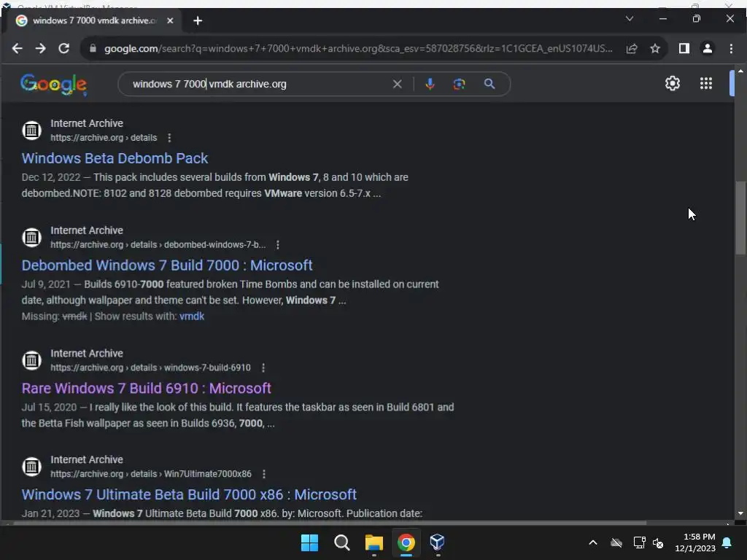This screenshot has width=747, height=560.
Task: Open Chrome three-dot menu
Action: 731,49
